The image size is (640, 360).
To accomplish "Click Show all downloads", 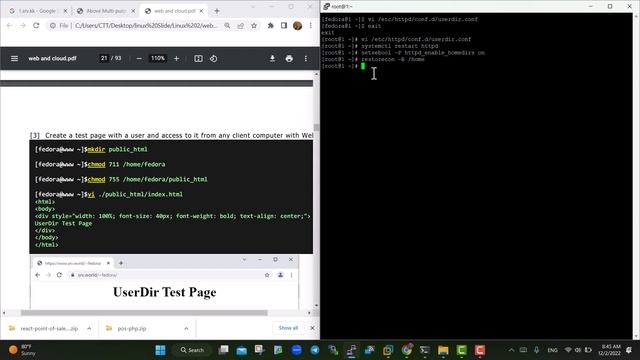I will point(288,328).
